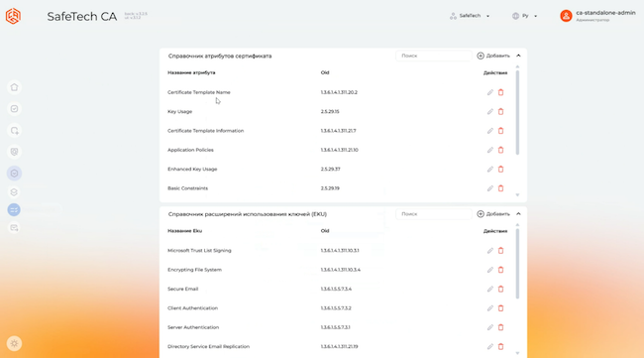Select the Server Authentication row name
This screenshot has height=358, width=644.
pos(193,327)
